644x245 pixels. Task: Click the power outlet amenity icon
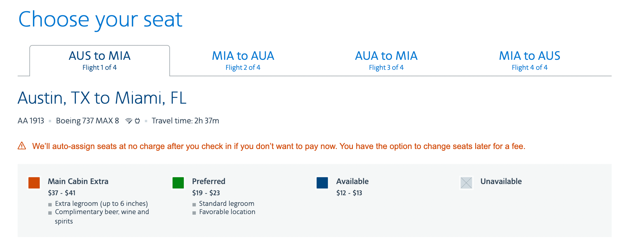coord(137,121)
